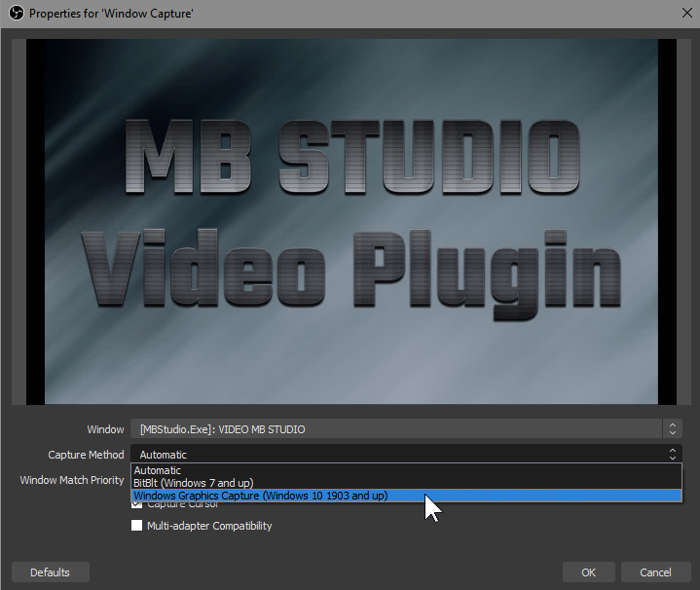The image size is (700, 590).
Task: Enable Multi-adapter Compatibility checkbox
Action: (136, 526)
